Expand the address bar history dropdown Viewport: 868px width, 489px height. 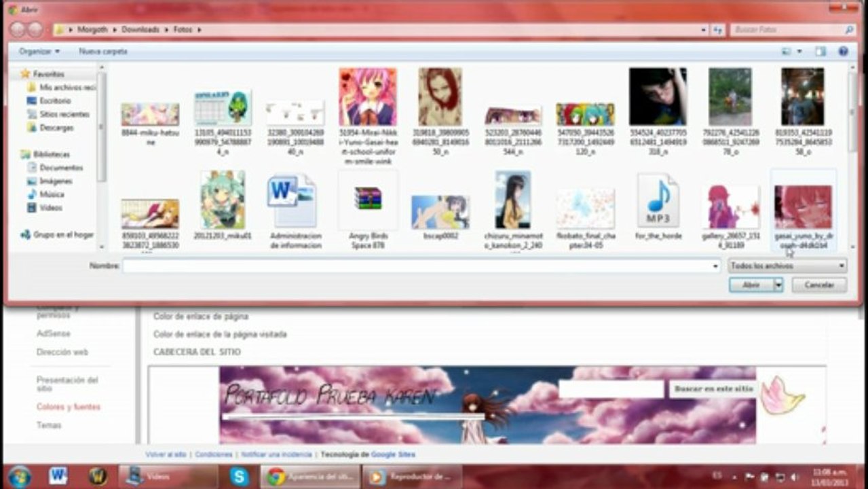[x=703, y=30]
